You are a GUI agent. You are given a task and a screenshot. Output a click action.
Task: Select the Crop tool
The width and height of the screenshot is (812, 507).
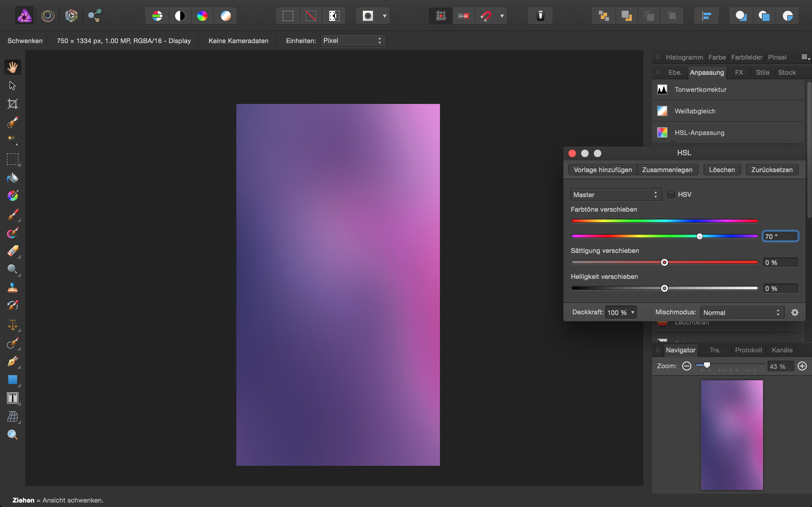click(12, 104)
